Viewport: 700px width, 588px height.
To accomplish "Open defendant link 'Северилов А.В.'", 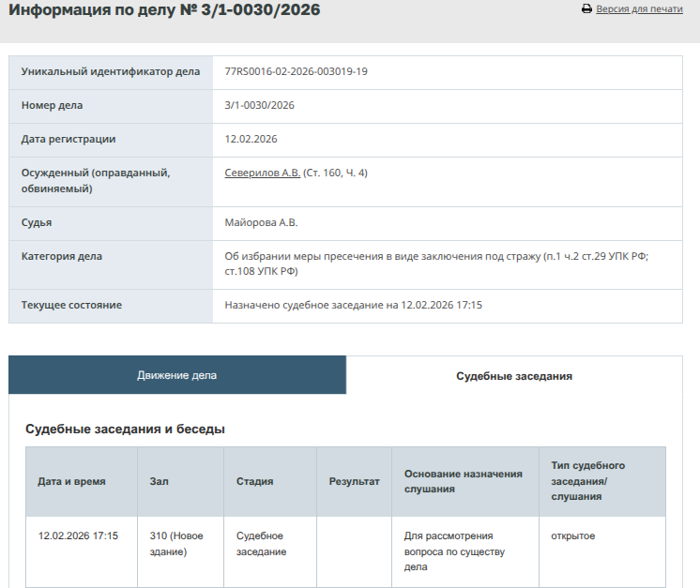I will coord(263,173).
